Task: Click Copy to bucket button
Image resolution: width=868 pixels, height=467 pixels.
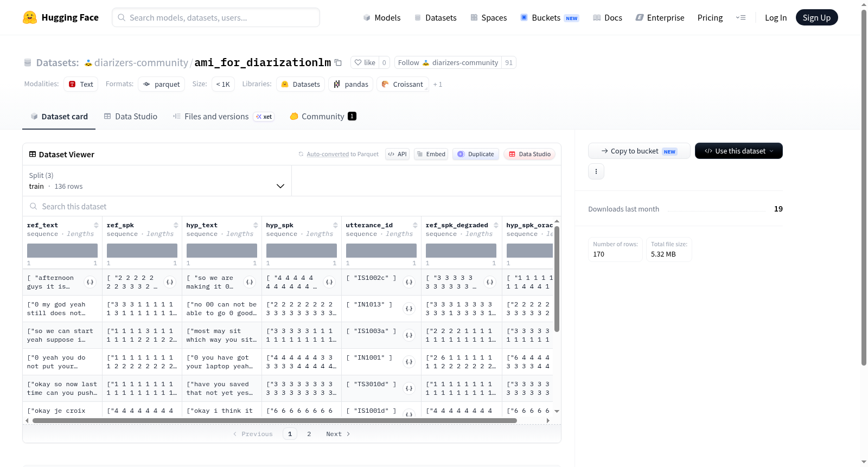Action: 639,151
